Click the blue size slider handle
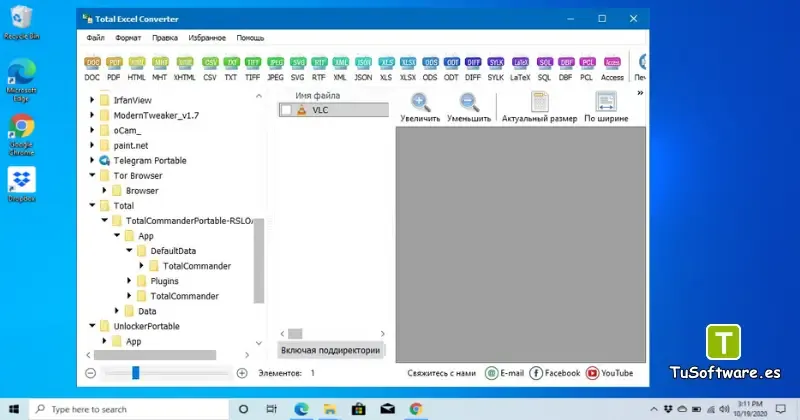This screenshot has height=420, width=800. [x=136, y=373]
